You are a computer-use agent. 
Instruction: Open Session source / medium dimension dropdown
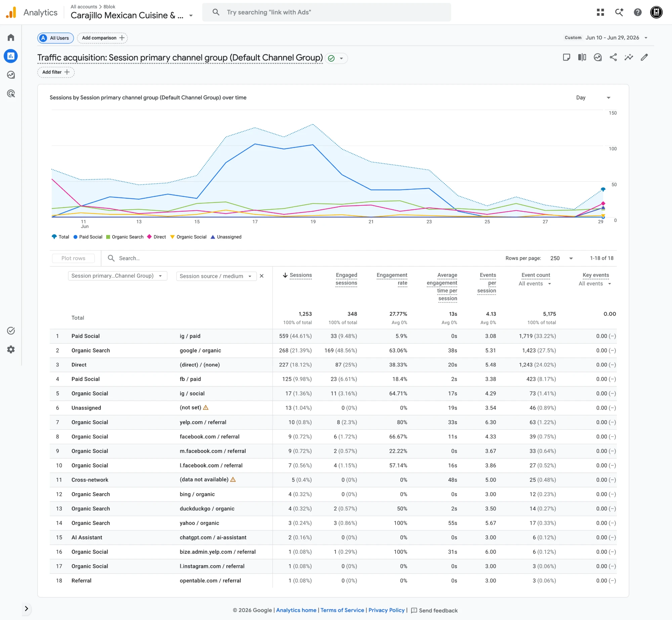[x=216, y=276]
